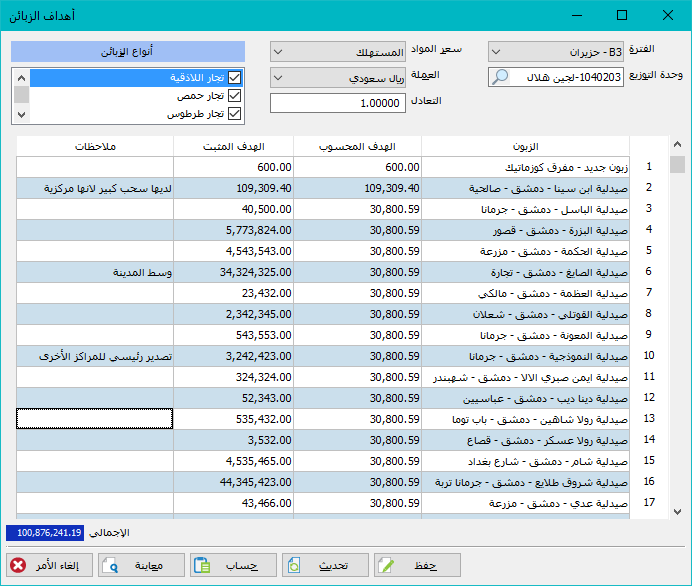The width and height of the screenshot is (692, 586).
Task: Click row number 15 header
Action: coord(648,460)
